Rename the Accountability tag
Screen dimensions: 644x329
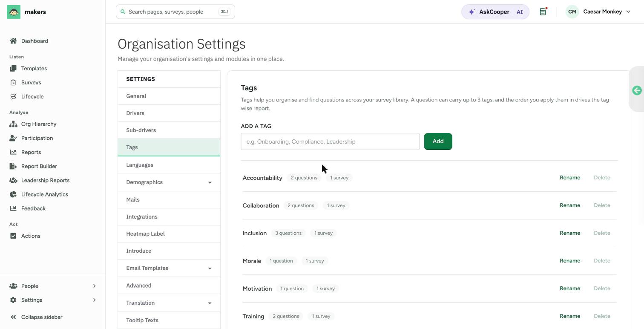(570, 178)
